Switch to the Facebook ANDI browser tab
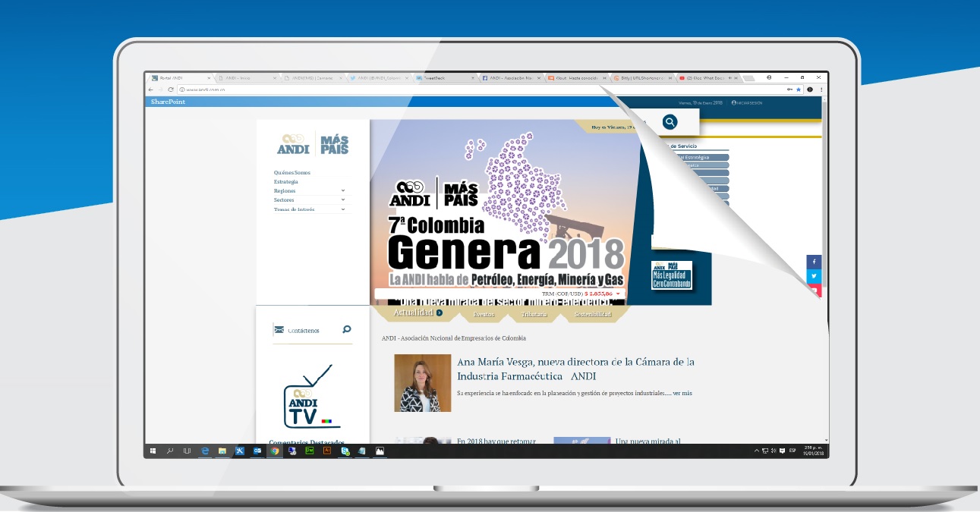The height and width of the screenshot is (512, 980). tap(511, 77)
